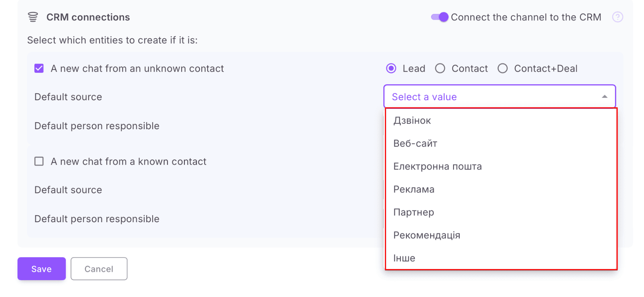Viewport: 644px width, 297px height.
Task: Select Партнер from the list
Action: tap(413, 212)
